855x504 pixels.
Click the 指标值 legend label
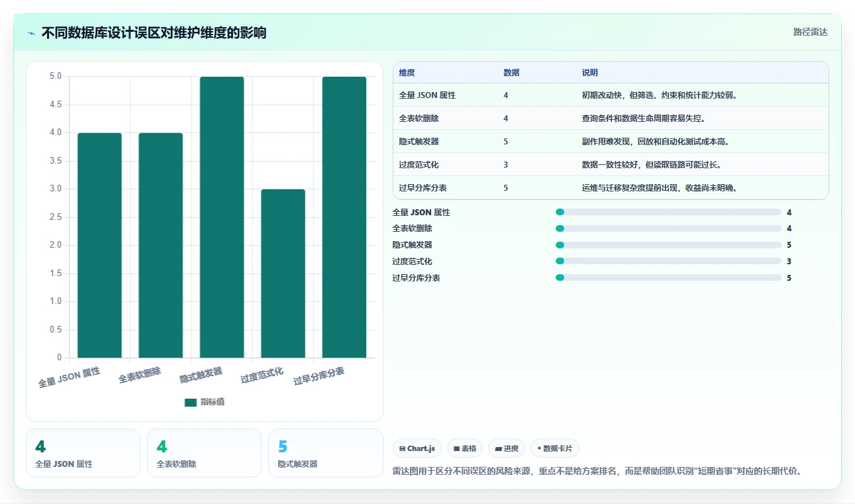pos(213,402)
